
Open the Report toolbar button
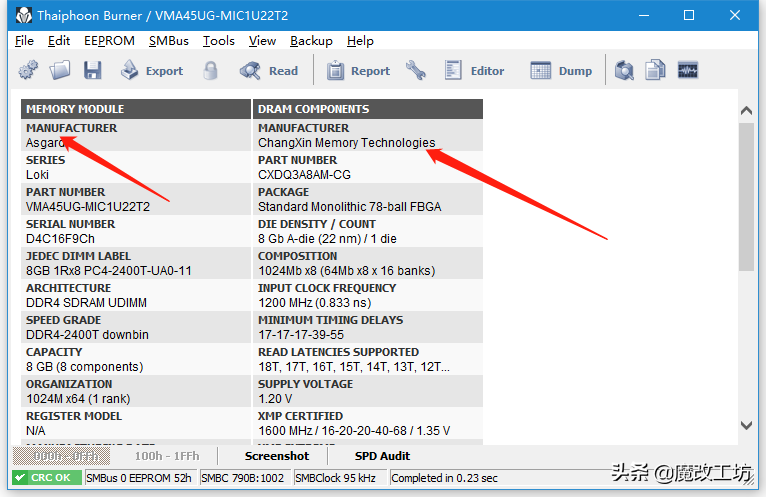pos(358,70)
